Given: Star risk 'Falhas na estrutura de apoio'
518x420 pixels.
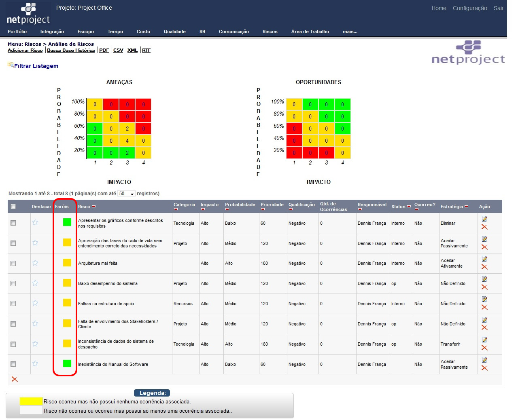Looking at the screenshot, I should pyautogui.click(x=35, y=303).
